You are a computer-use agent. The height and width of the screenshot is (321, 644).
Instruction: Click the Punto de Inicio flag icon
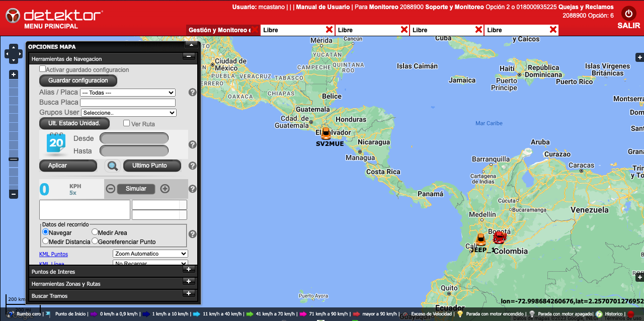tap(48, 314)
